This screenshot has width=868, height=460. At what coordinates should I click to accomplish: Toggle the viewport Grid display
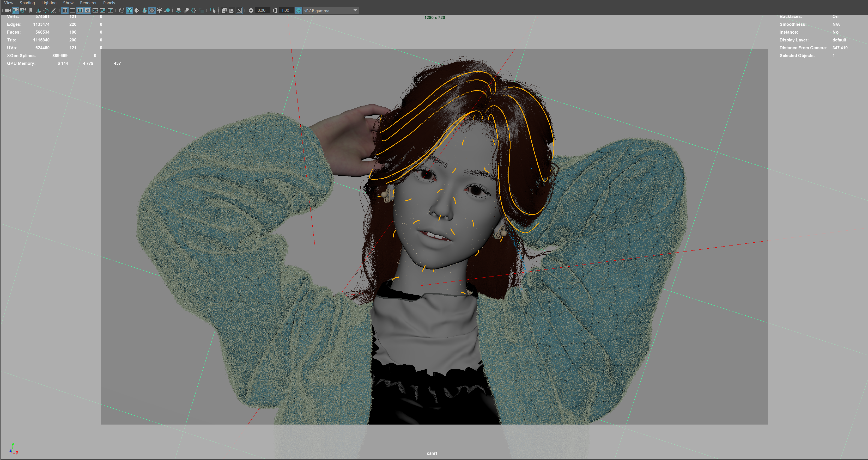(x=65, y=10)
